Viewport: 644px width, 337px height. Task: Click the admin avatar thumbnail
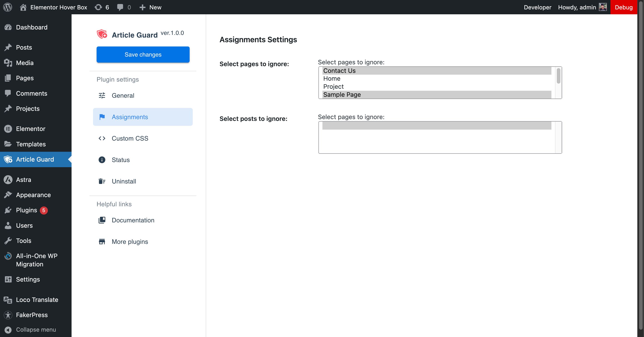pyautogui.click(x=602, y=7)
